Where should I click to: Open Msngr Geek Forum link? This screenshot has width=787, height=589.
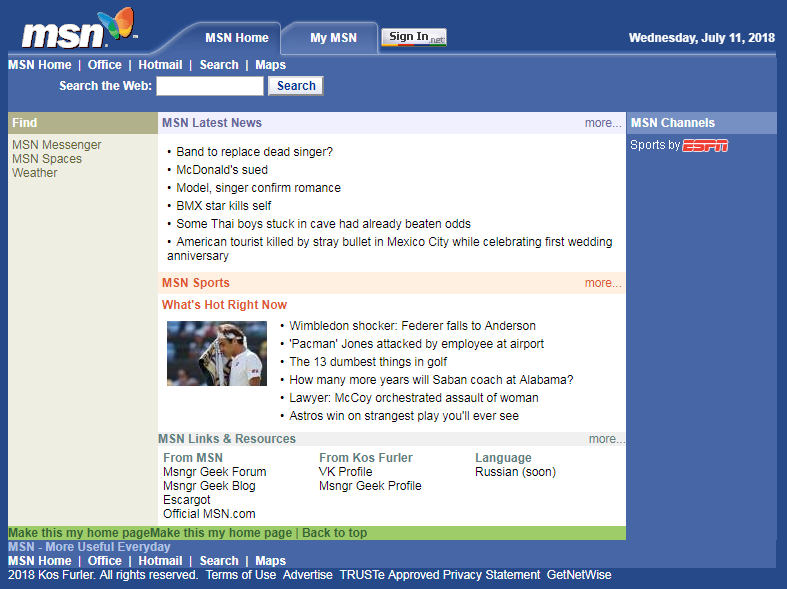pos(214,472)
